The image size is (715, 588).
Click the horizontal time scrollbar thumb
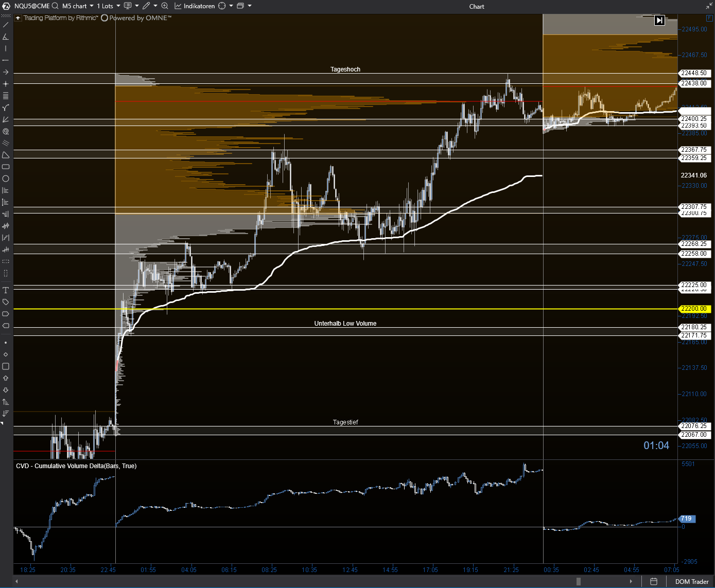click(x=579, y=581)
